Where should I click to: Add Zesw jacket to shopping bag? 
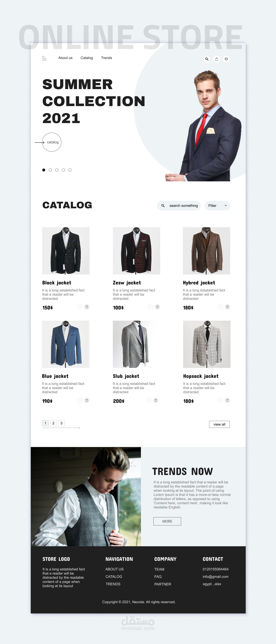coord(157,307)
